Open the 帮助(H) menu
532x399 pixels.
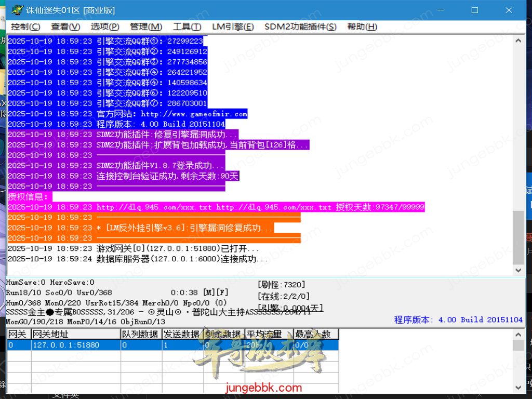[362, 27]
